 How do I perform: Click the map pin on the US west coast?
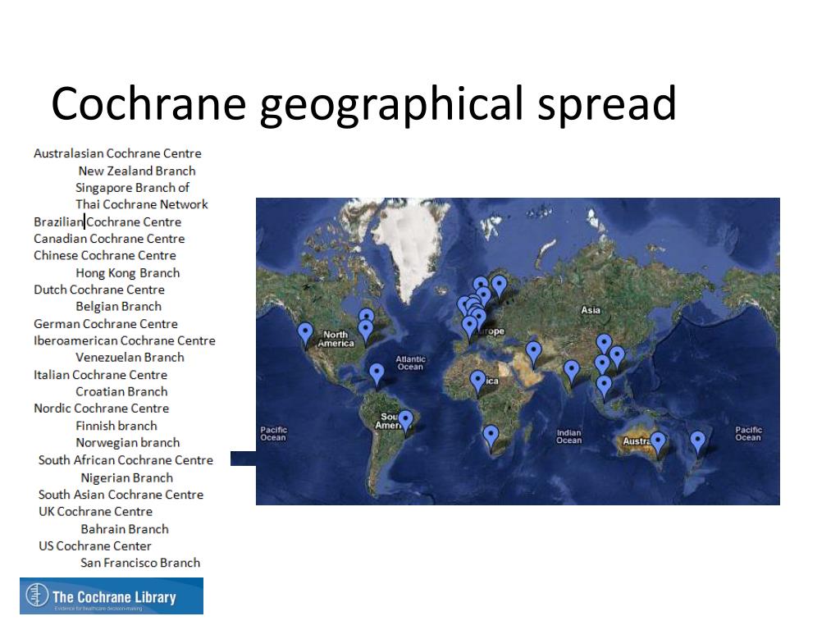tap(305, 335)
